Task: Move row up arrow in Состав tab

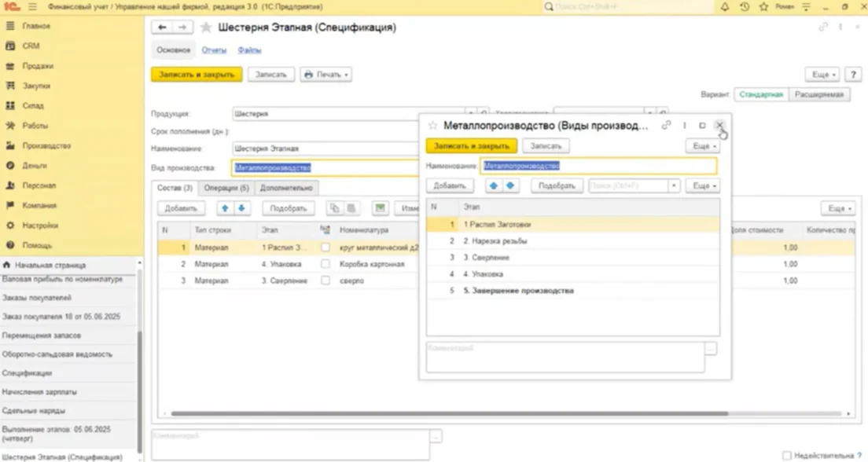Action: [225, 208]
